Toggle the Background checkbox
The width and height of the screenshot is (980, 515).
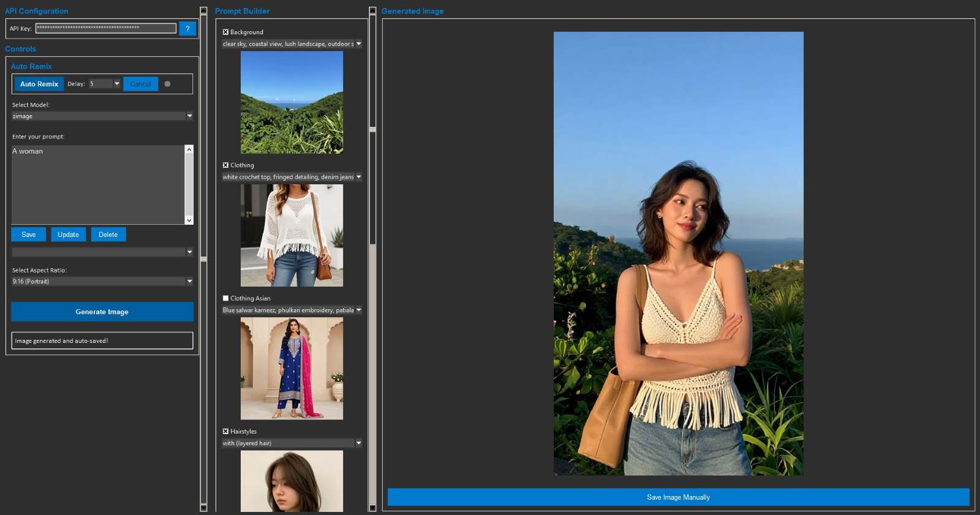click(225, 32)
